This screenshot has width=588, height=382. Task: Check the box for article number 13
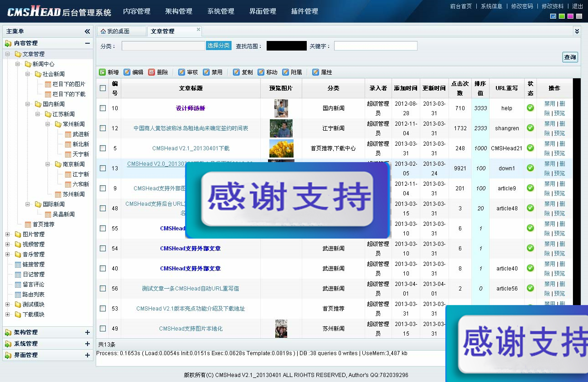tap(103, 168)
